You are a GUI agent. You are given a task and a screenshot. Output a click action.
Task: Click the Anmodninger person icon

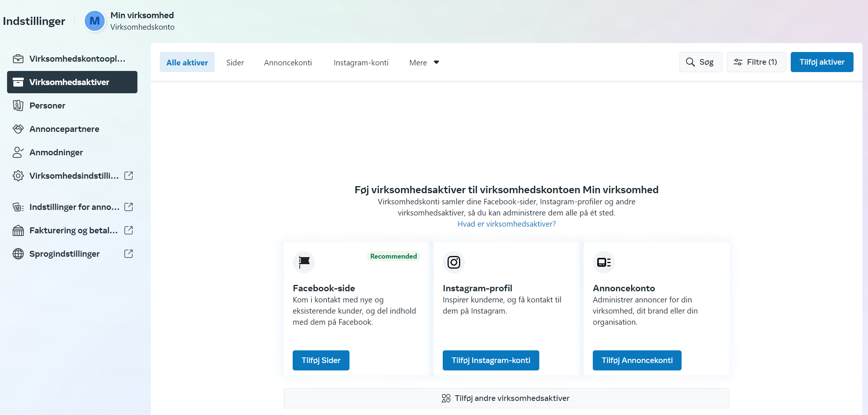[18, 152]
